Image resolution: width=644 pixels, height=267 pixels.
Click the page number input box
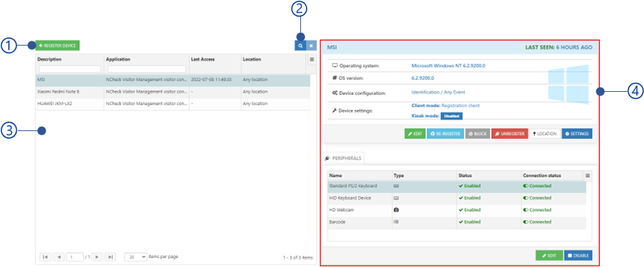coord(74,256)
